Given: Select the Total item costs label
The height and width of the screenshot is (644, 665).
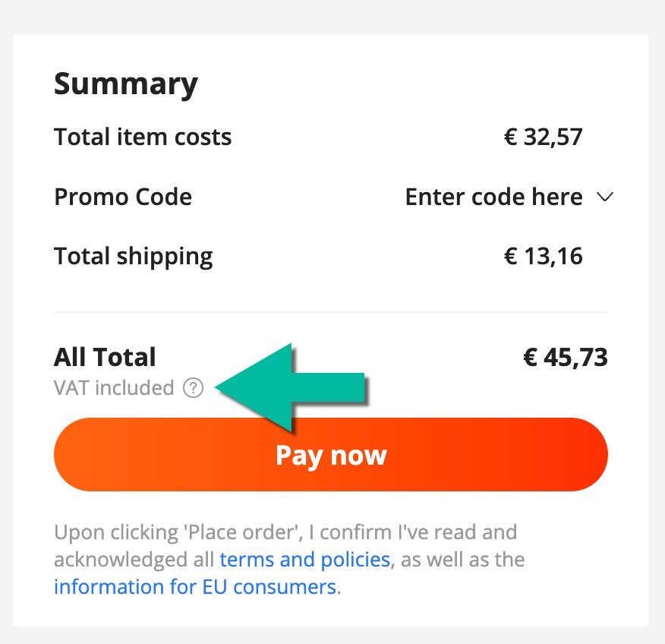Looking at the screenshot, I should 143,137.
